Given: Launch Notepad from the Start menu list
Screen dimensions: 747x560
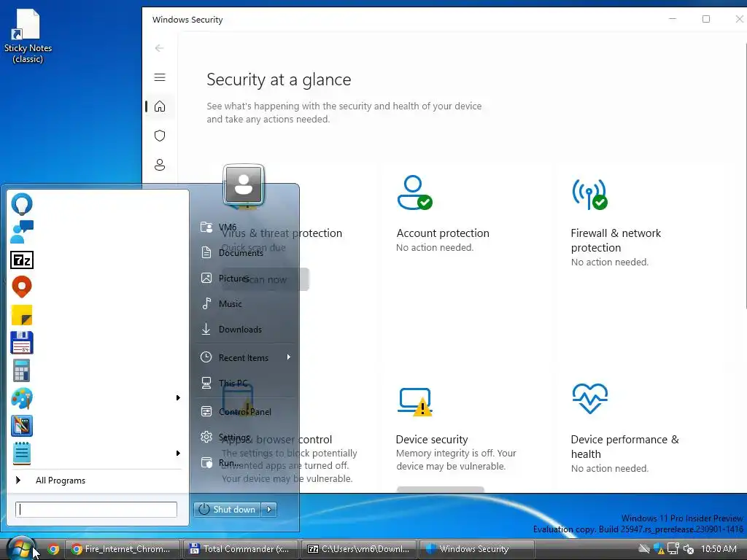Looking at the screenshot, I should 22,454.
